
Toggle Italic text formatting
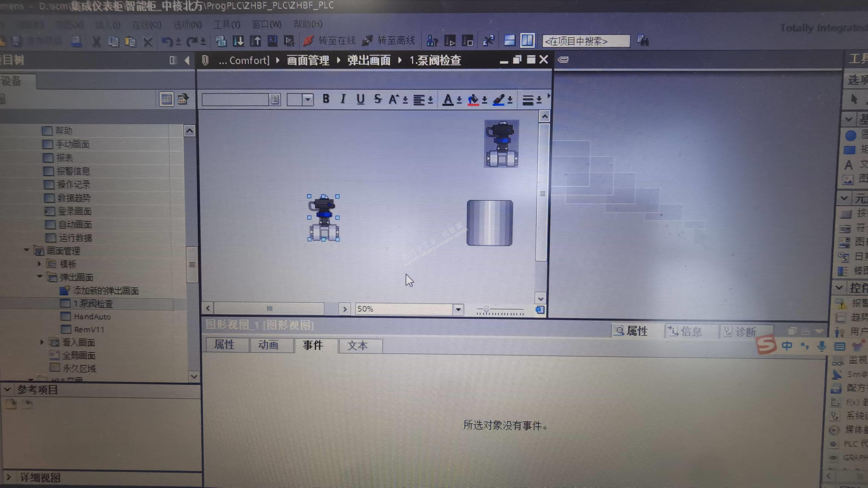[x=343, y=99]
